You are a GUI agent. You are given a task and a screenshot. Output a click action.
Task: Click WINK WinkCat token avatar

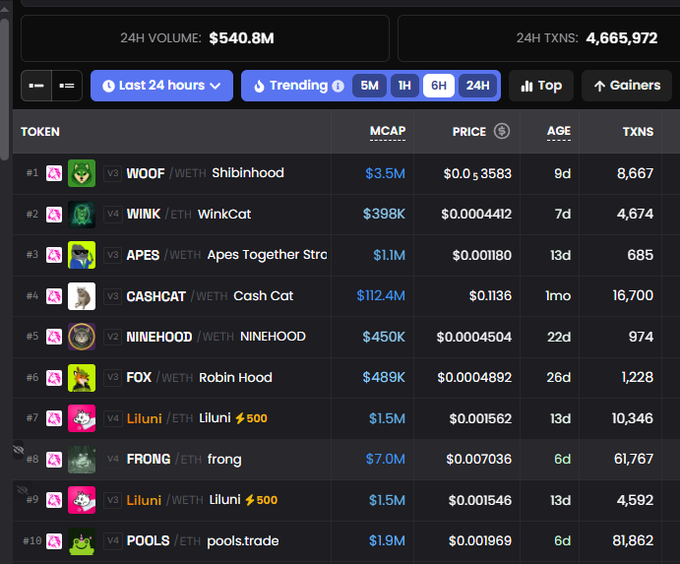coord(82,214)
